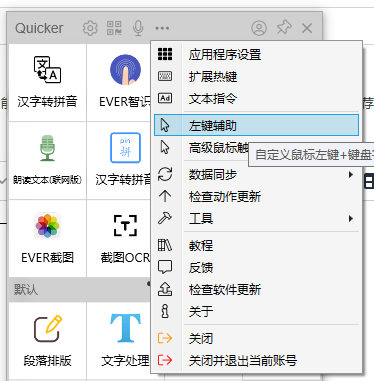374x381 pixels.
Task: Launch the 汉字转拼音 translate-icon action
Action: (47, 83)
